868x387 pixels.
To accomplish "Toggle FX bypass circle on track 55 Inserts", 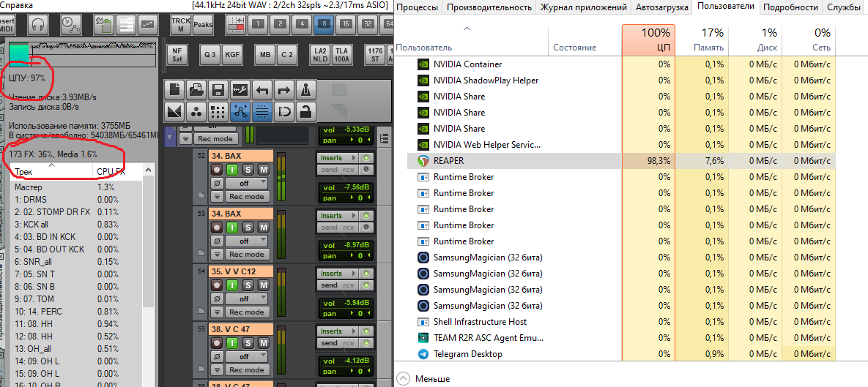I will click(x=366, y=331).
